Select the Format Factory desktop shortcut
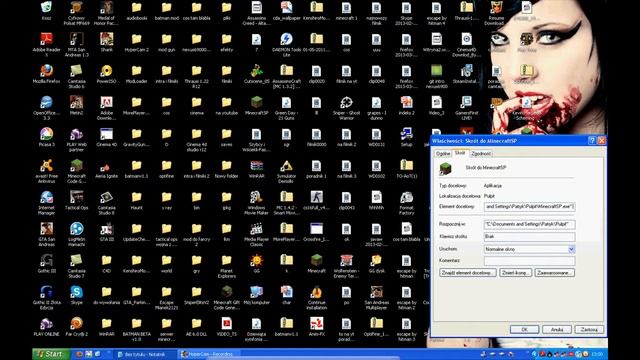The height and width of the screenshot is (360, 640). [407, 202]
